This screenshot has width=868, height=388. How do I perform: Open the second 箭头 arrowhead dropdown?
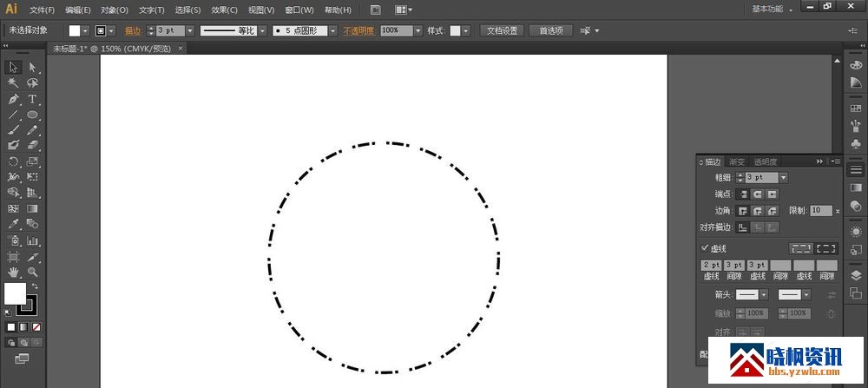click(x=806, y=295)
